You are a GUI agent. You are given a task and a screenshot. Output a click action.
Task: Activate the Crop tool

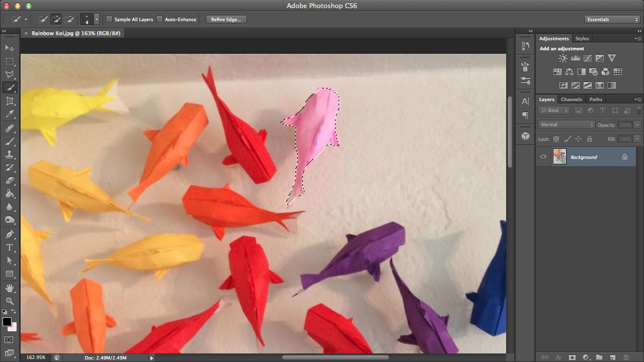pos(9,101)
